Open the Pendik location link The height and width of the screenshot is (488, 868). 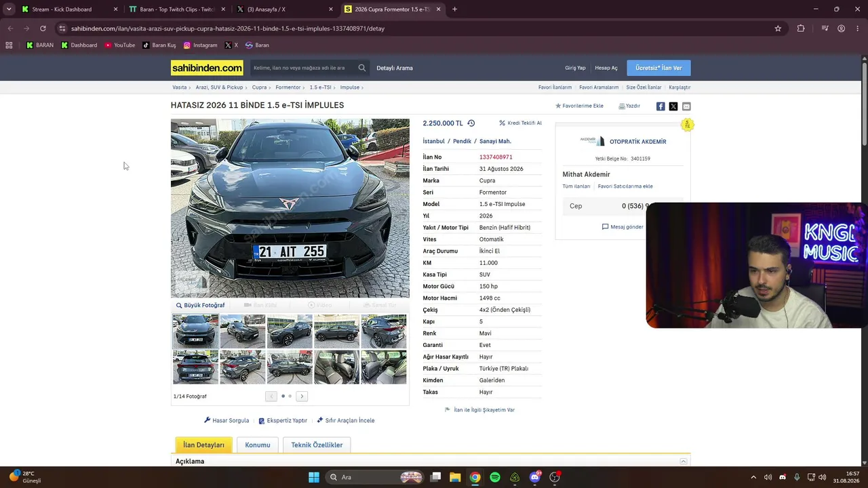pos(462,142)
